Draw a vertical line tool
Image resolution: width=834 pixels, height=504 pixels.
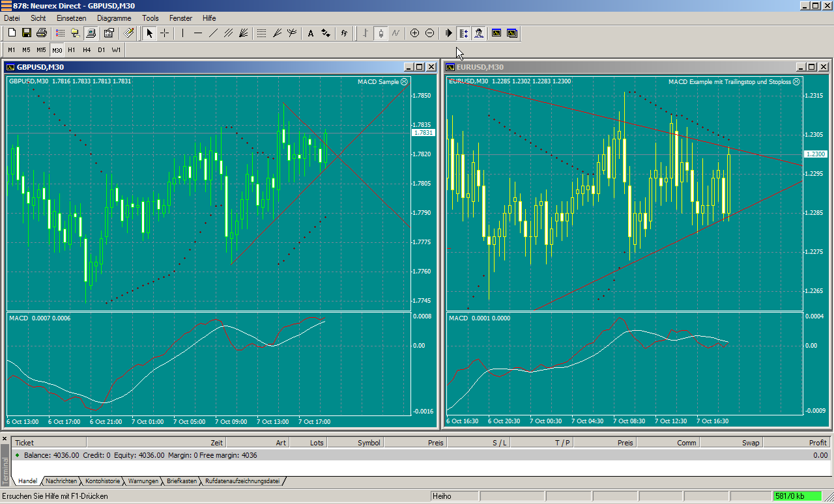(x=183, y=33)
